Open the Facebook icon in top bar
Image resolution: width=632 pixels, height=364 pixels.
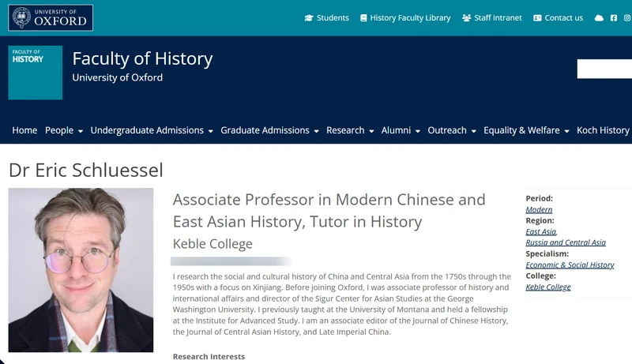(614, 17)
